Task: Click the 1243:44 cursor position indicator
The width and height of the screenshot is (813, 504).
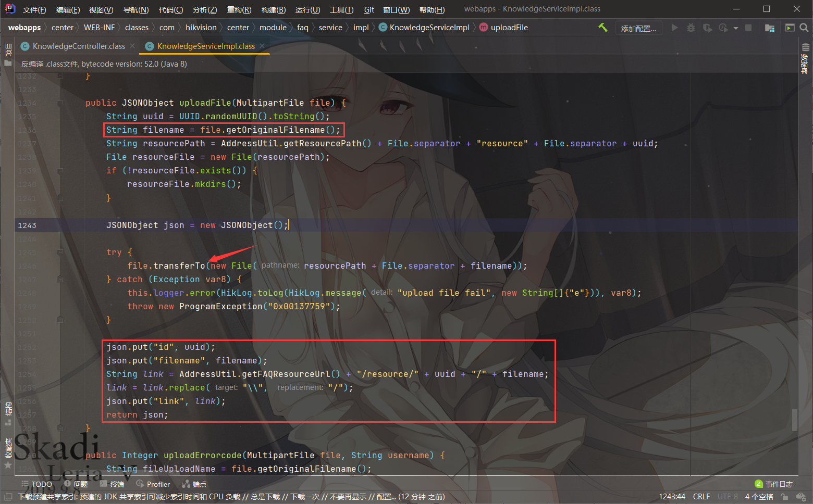Action: tap(672, 497)
